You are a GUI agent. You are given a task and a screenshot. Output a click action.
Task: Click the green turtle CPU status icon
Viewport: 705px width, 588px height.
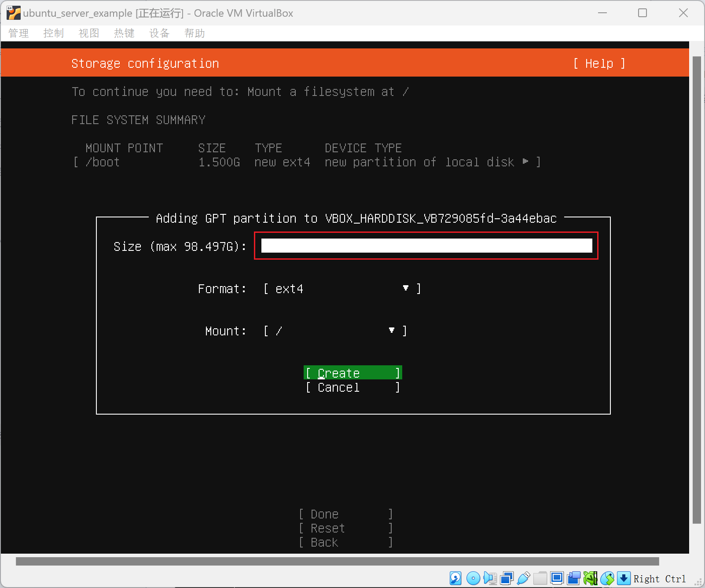[x=590, y=578]
